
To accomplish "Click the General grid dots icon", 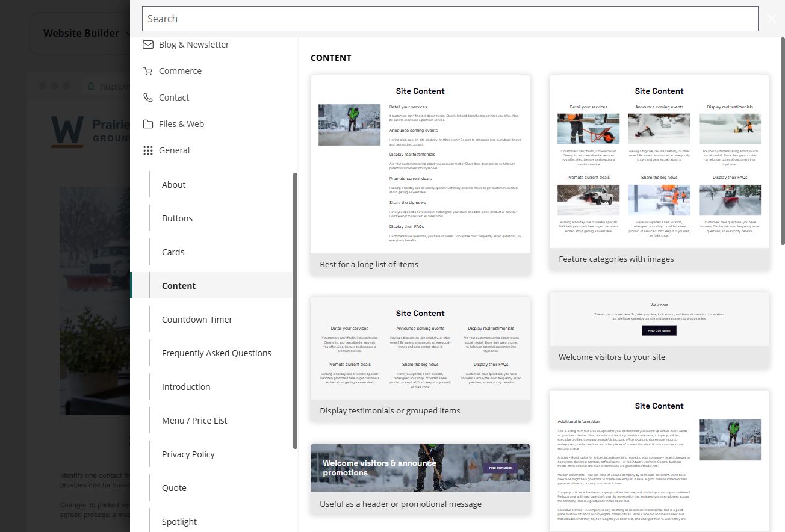I will pos(147,150).
